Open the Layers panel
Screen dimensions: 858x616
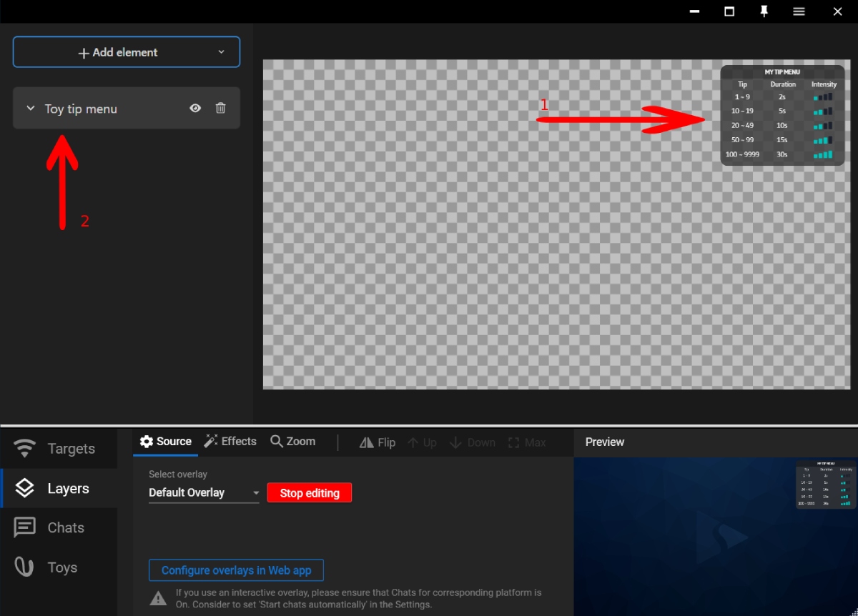[59, 488]
